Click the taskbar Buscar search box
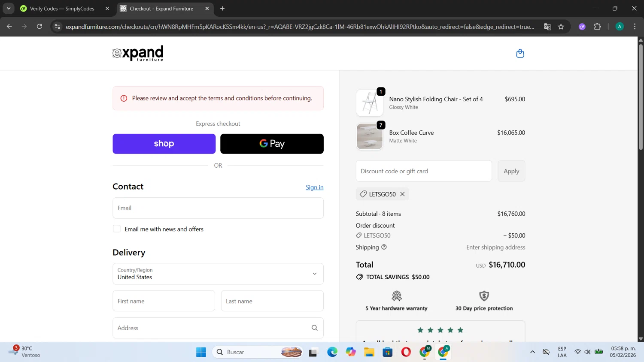The image size is (644, 362). click(258, 352)
